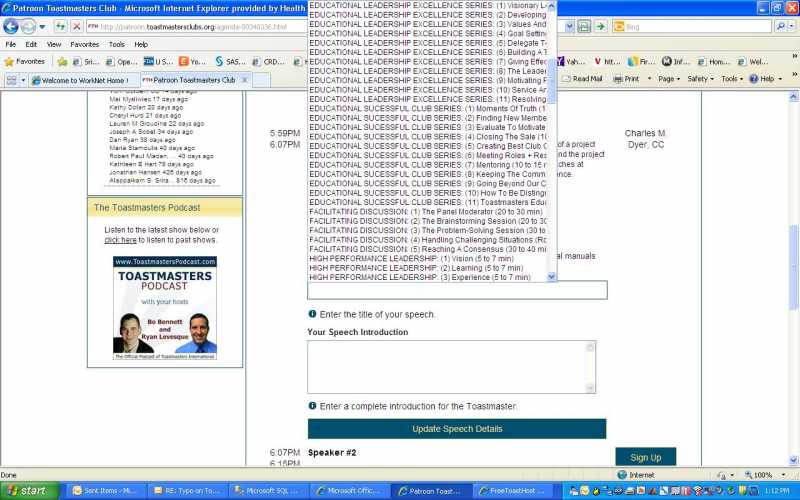The height and width of the screenshot is (500, 800).
Task: Click the compatibility view icon beside the address bar
Action: click(x=584, y=26)
